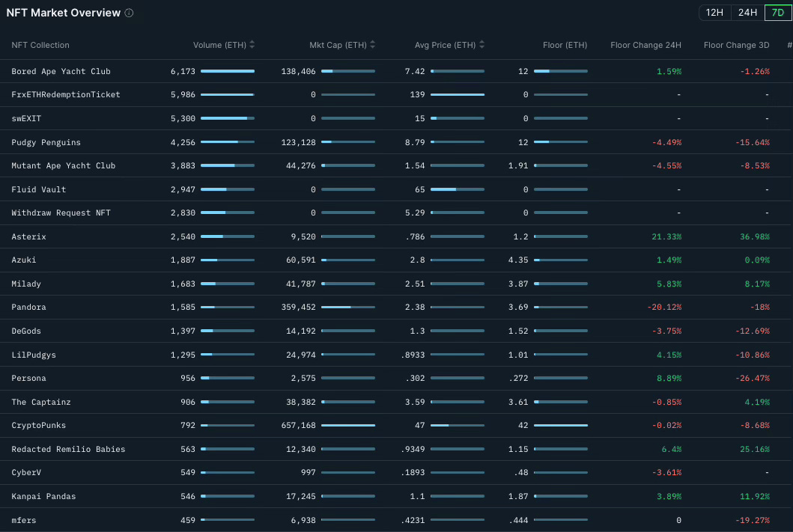The height and width of the screenshot is (532, 793).
Task: Click mfers -19.27% three-day change
Action: tap(753, 520)
